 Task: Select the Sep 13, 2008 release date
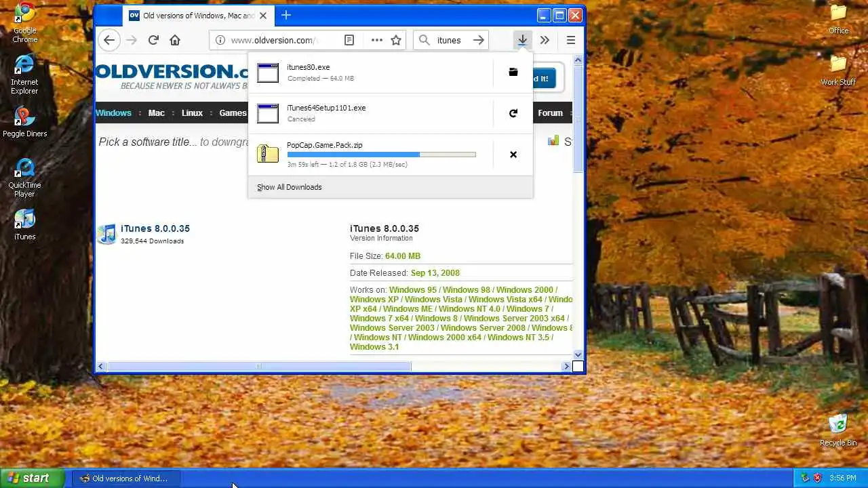[435, 273]
